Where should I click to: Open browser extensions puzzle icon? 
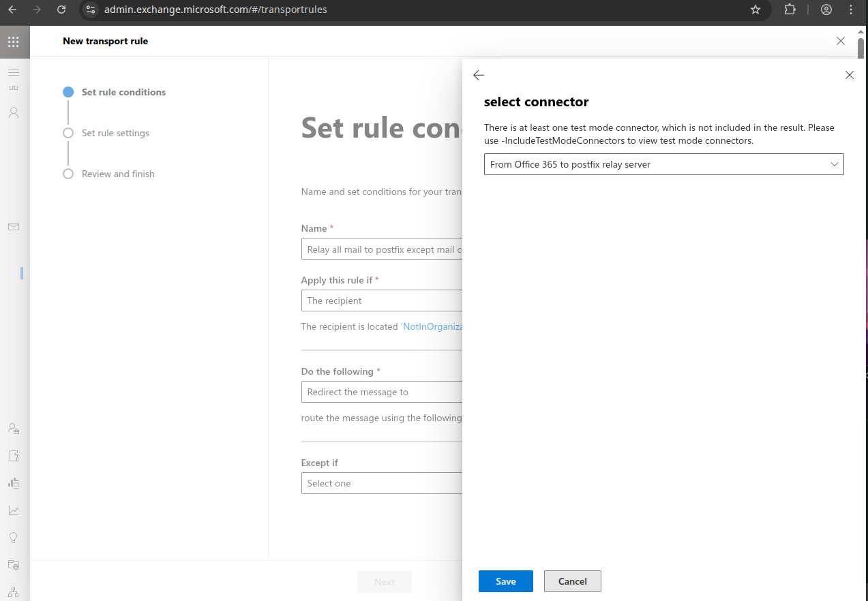coord(790,10)
